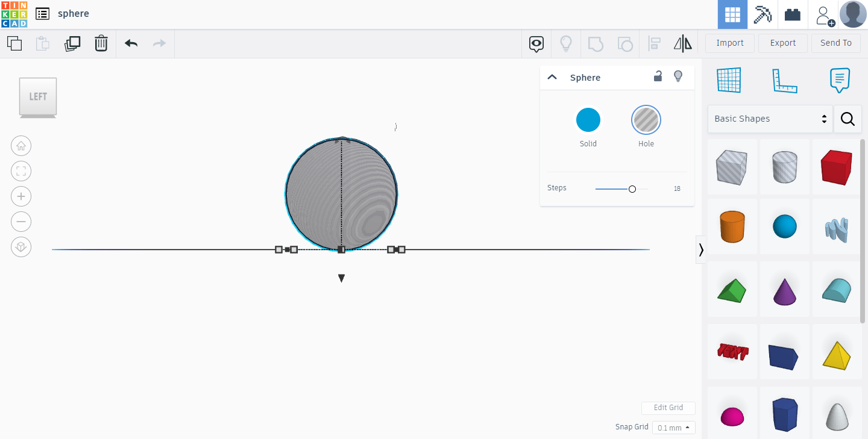Select the orange Cylinder shape
The width and height of the screenshot is (868, 439).
point(732,226)
